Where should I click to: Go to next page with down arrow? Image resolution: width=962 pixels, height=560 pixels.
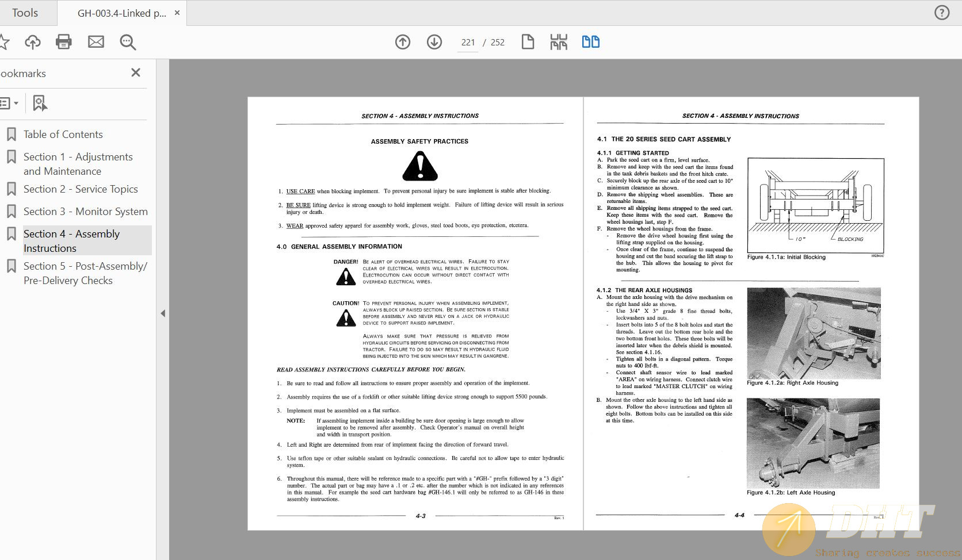click(x=434, y=42)
